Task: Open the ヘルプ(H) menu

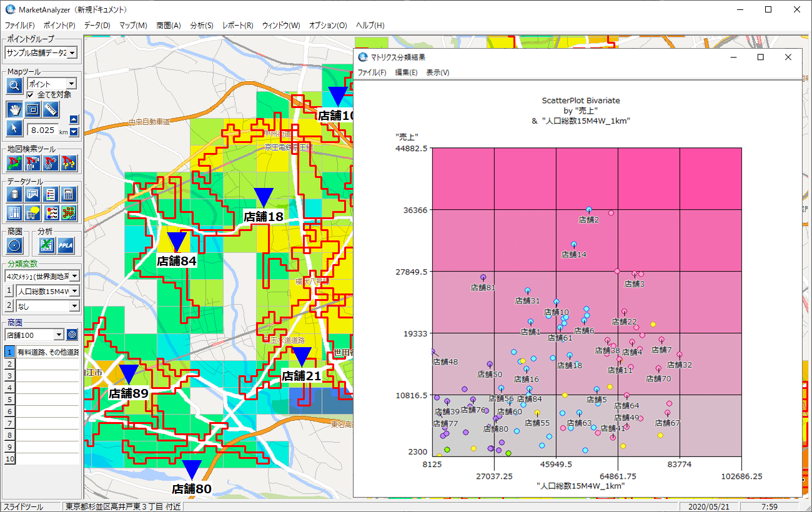Action: [x=370, y=26]
